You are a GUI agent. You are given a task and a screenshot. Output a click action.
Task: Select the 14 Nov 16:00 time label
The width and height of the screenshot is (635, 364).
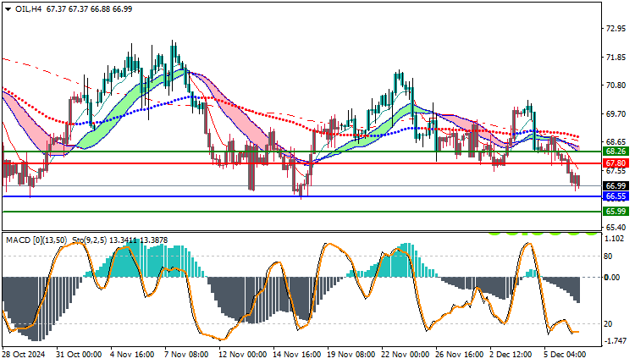297,355
